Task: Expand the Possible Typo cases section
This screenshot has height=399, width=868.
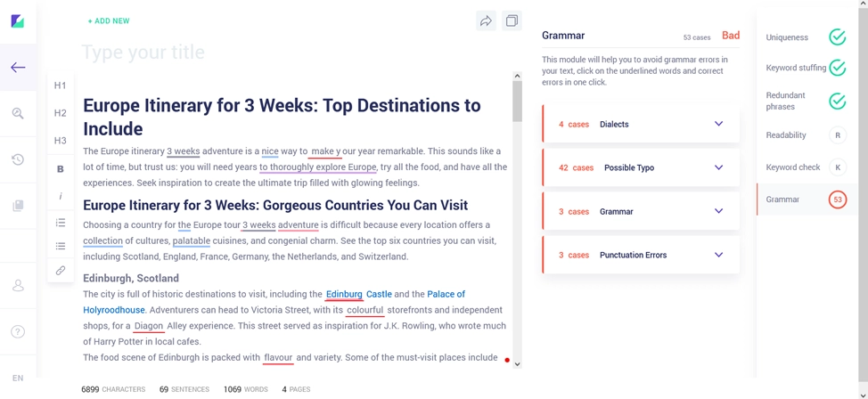Action: pos(718,167)
